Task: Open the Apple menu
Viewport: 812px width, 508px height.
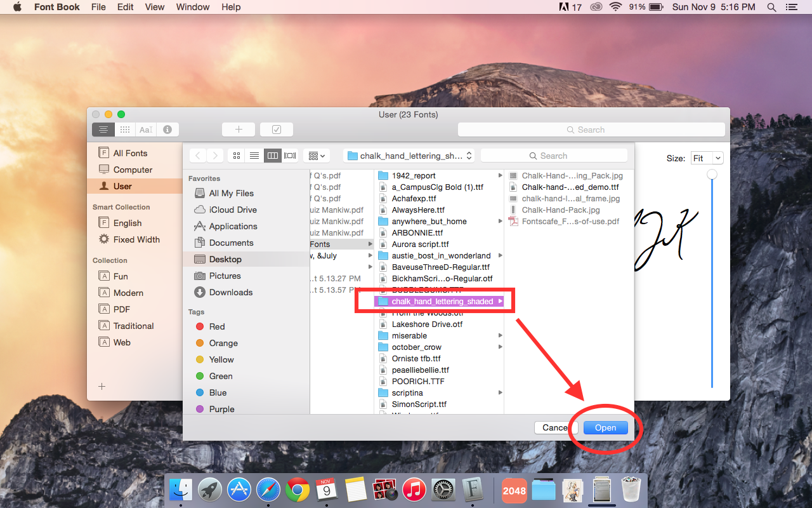Action: (x=17, y=7)
